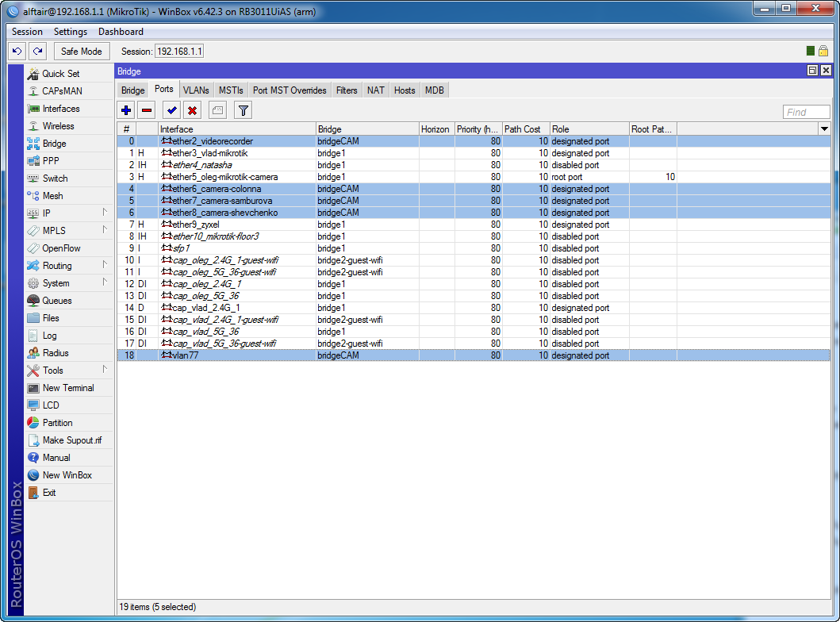Sort by the Interface column header
Image resolution: width=840 pixels, height=622 pixels.
coord(237,129)
